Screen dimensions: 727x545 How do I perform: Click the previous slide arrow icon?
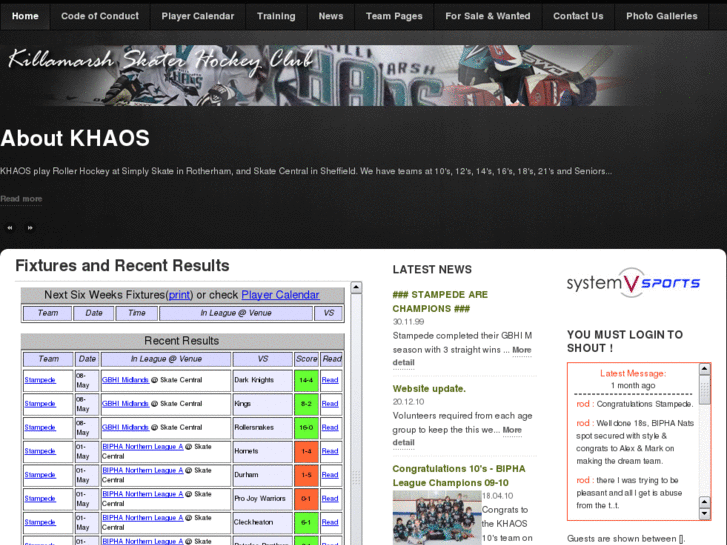tap(10, 228)
